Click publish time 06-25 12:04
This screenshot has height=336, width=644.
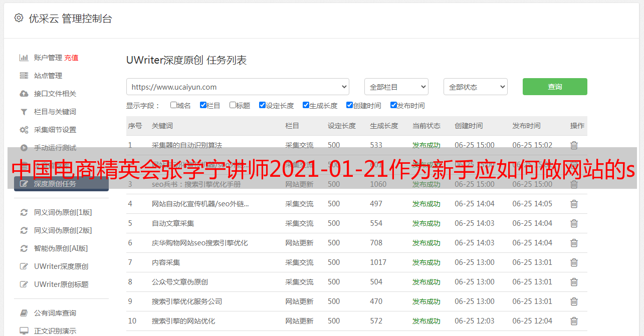click(x=532, y=321)
